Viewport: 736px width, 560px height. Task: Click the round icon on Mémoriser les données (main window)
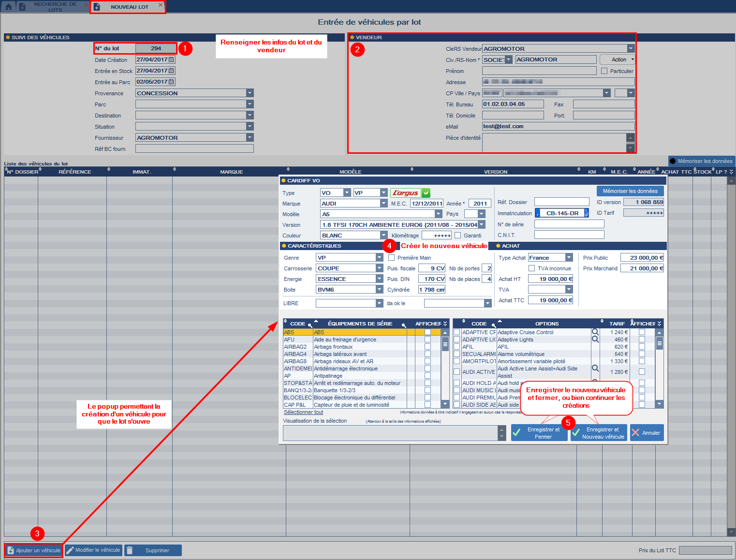tap(673, 161)
